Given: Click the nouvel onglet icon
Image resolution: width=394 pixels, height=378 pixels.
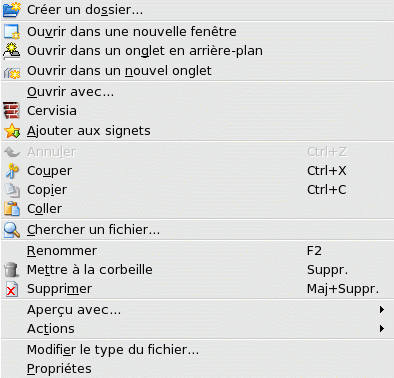Looking at the screenshot, I should [12, 71].
